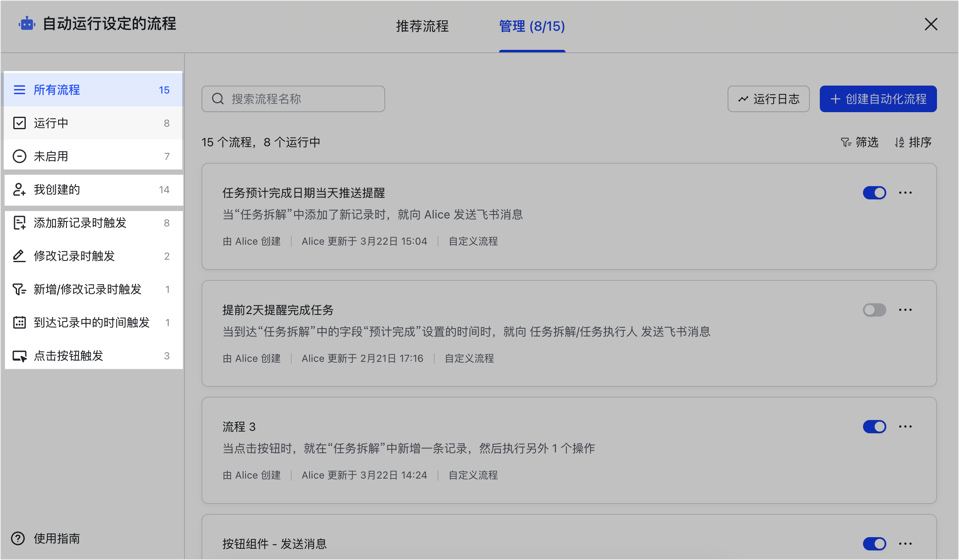959x560 pixels.
Task: Open more options for 任务预计完成日期当天推送提醒
Action: (905, 193)
